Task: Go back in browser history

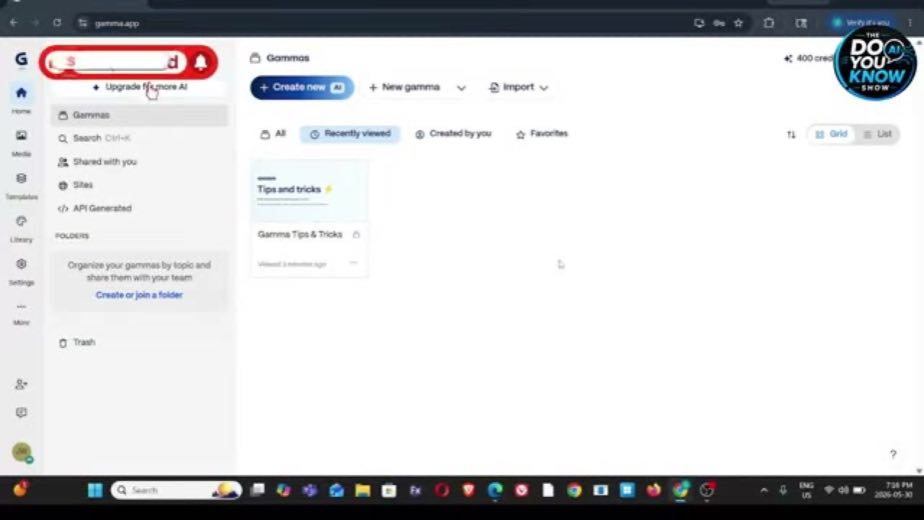Action: [14, 23]
